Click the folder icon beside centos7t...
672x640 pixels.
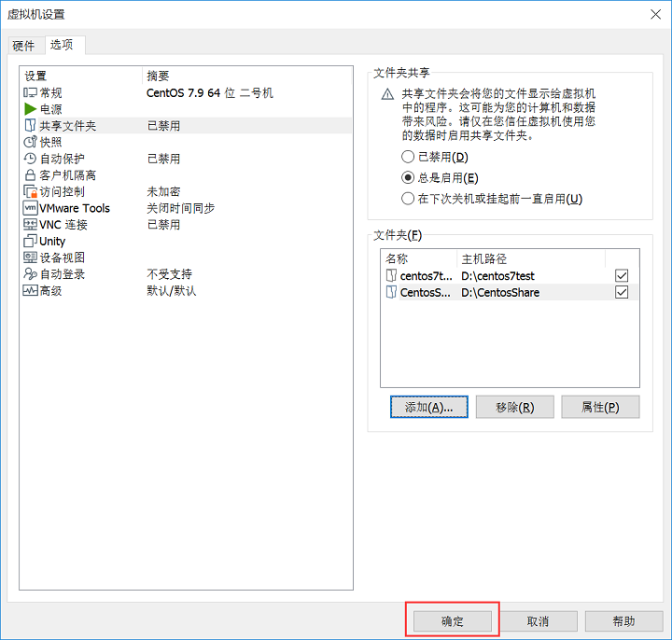(x=391, y=275)
